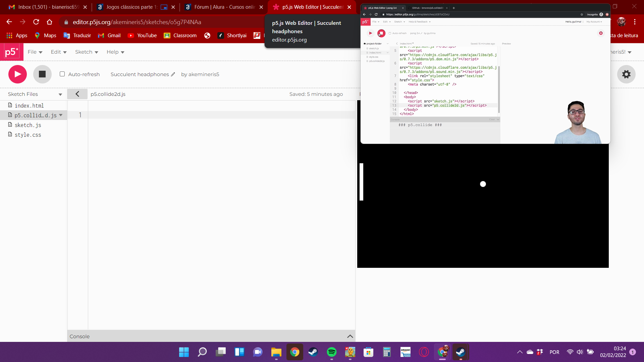Viewport: 644px width, 362px height.
Task: Close the Fórum Alura tab
Action: (261, 7)
